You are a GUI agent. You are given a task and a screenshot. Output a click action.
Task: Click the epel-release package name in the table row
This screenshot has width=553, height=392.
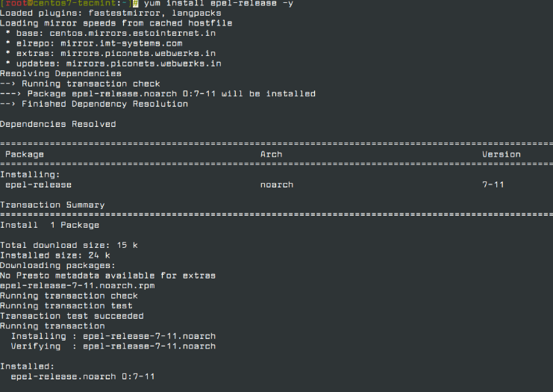click(x=39, y=184)
